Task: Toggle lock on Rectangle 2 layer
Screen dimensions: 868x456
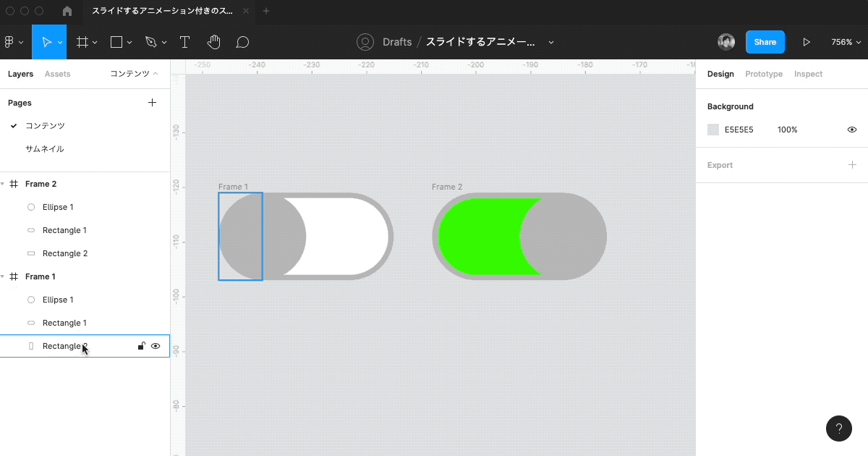Action: [141, 346]
